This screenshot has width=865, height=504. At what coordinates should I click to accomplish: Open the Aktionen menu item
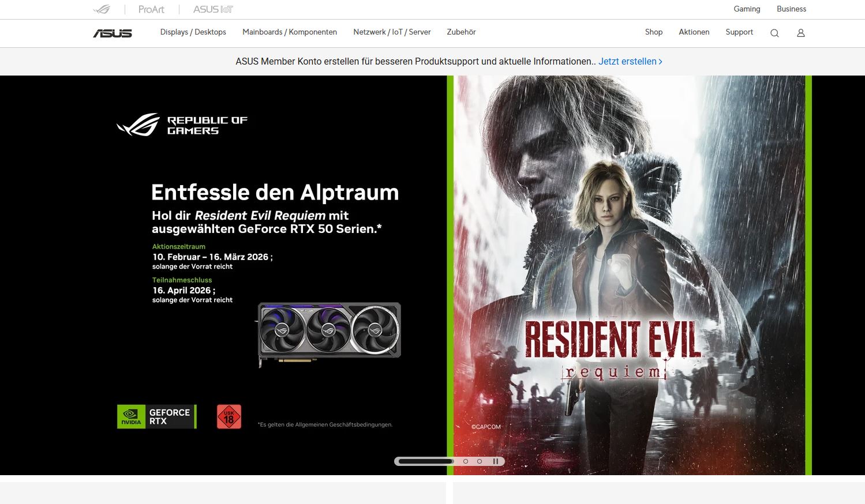(694, 32)
